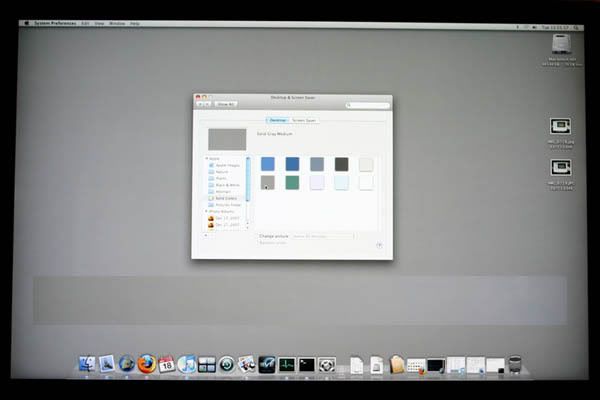Choose the dark aqua blue swatch
600x400 pixels.
tap(292, 164)
